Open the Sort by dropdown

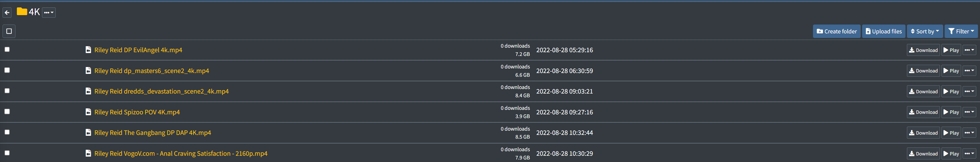pyautogui.click(x=925, y=32)
